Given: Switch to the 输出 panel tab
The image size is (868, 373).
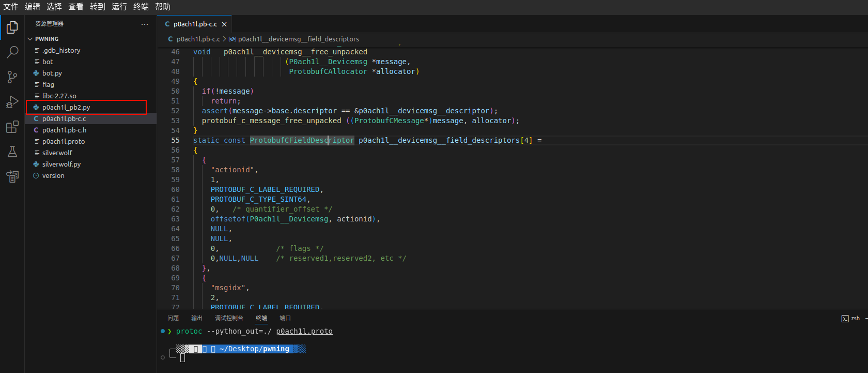Looking at the screenshot, I should point(197,318).
